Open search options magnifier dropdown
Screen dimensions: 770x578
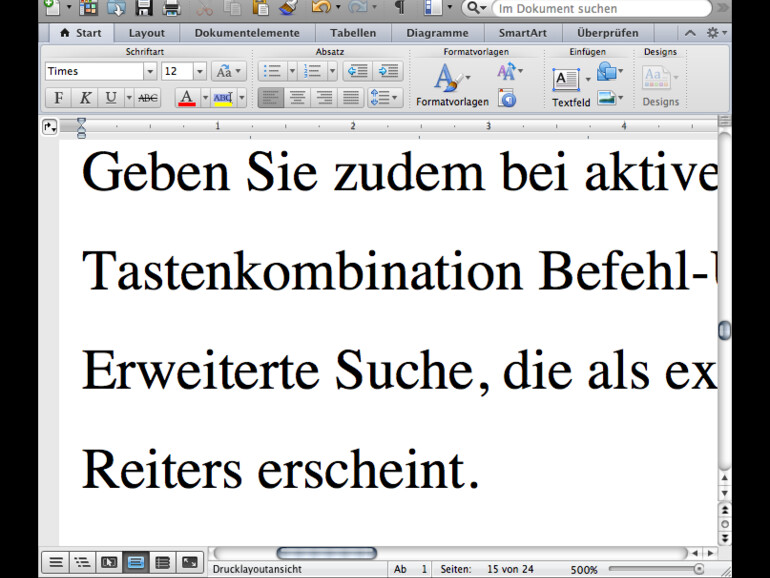pyautogui.click(x=476, y=8)
